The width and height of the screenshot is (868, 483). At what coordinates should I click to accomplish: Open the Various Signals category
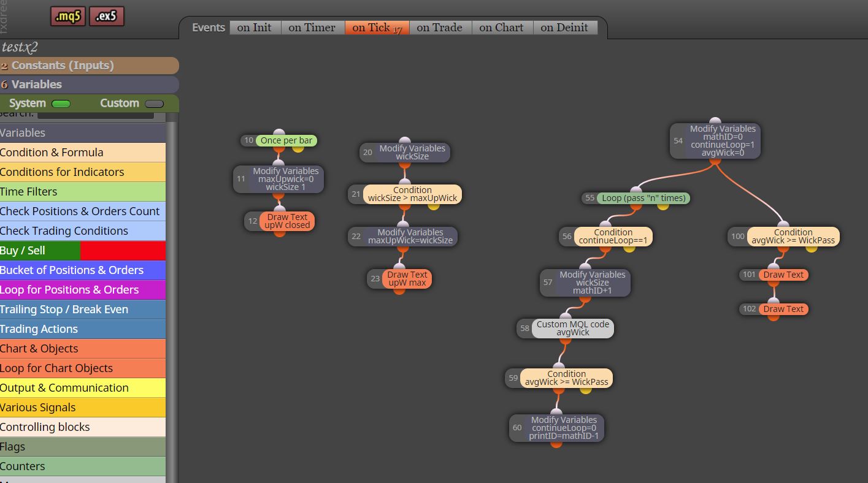(83, 408)
